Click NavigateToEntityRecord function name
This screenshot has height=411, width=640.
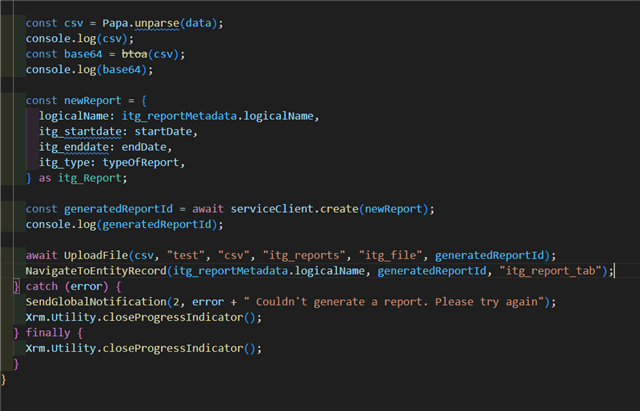pos(96,271)
